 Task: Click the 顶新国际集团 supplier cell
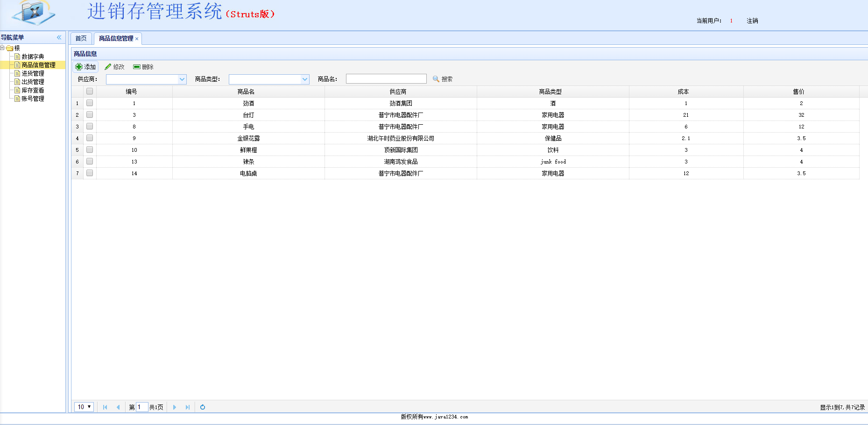[401, 150]
